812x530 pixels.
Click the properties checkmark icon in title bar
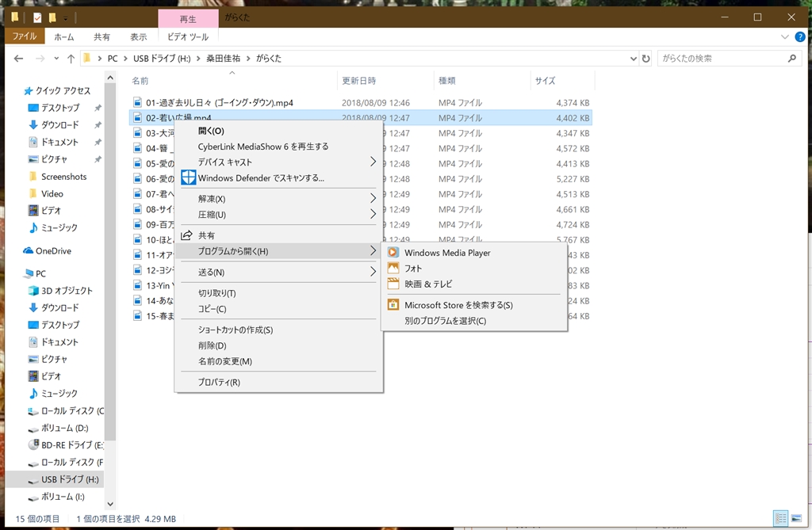37,17
